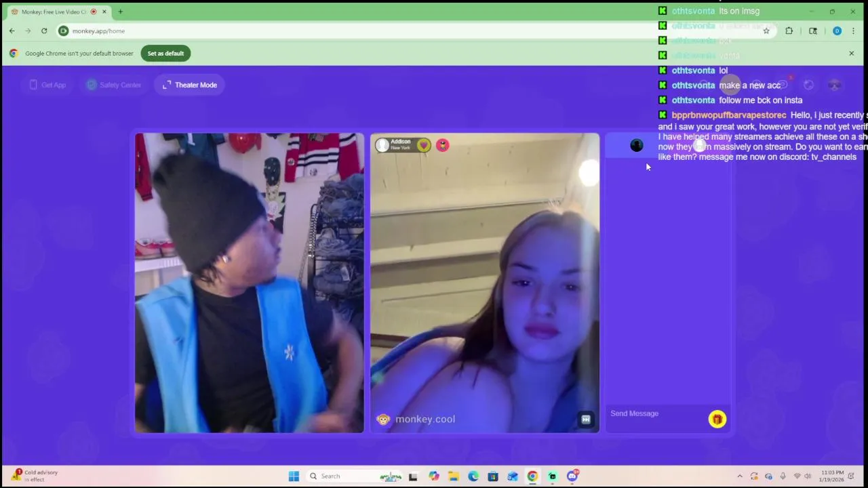Open the clock showing 11:03 PM

[832, 476]
